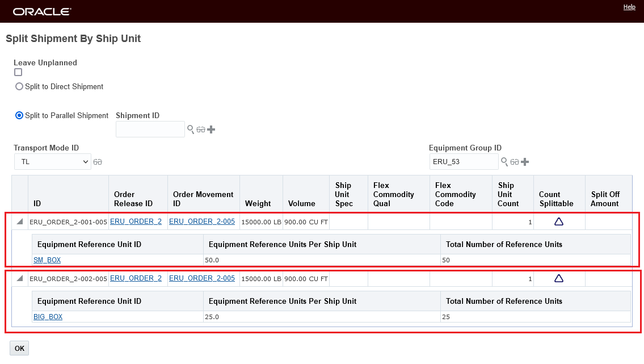Select the Split to Direct Shipment radio button
Viewport: 644px width, 364px height.
point(19,87)
